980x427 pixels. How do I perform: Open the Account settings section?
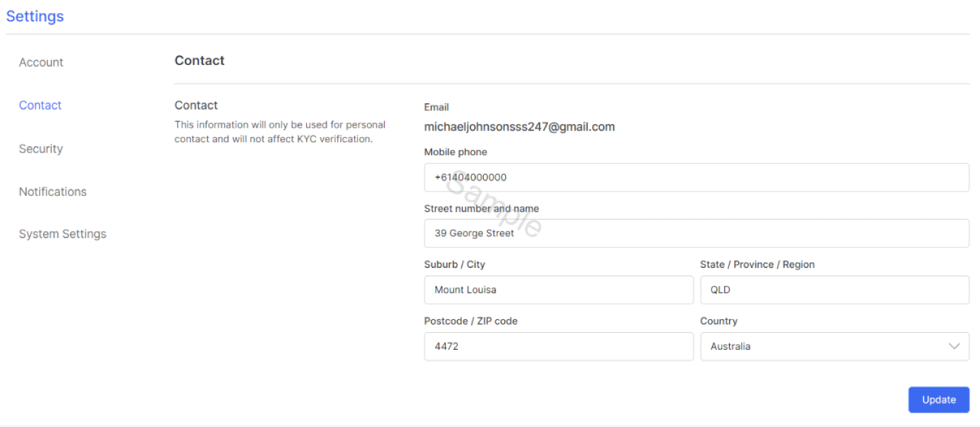point(41,62)
